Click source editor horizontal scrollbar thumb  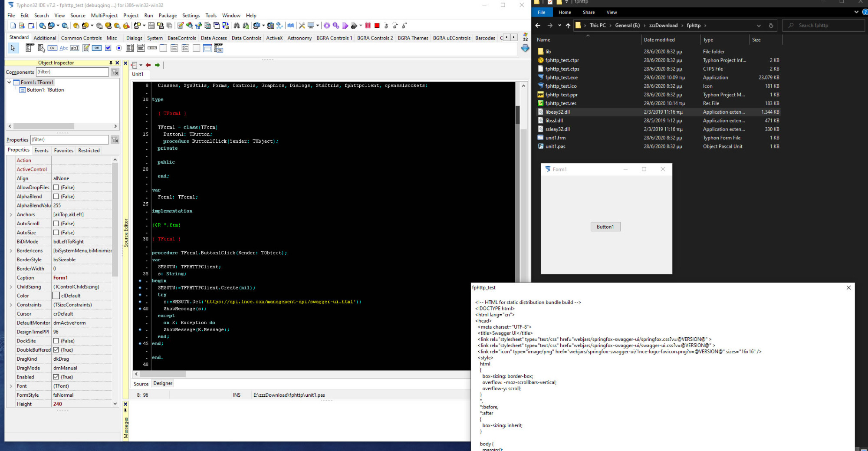(163, 374)
